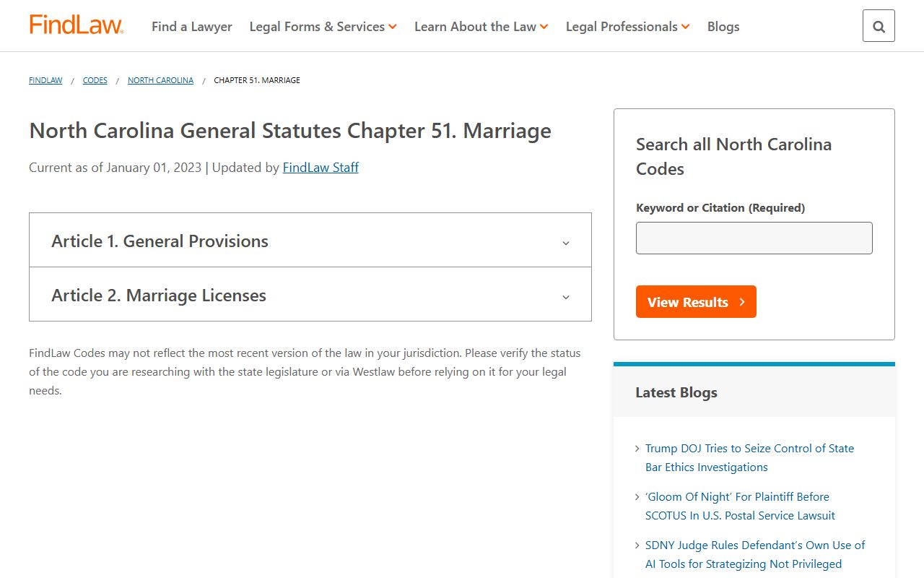Click the Chapter 51. Marriage page title
Viewport: 924px width, 578px height.
tap(290, 131)
